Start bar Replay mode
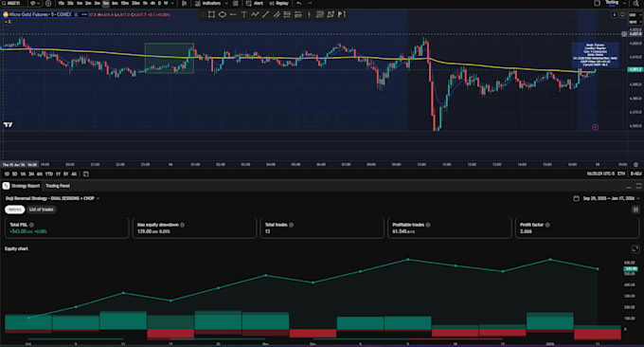The width and height of the screenshot is (644, 347). pyautogui.click(x=278, y=3)
